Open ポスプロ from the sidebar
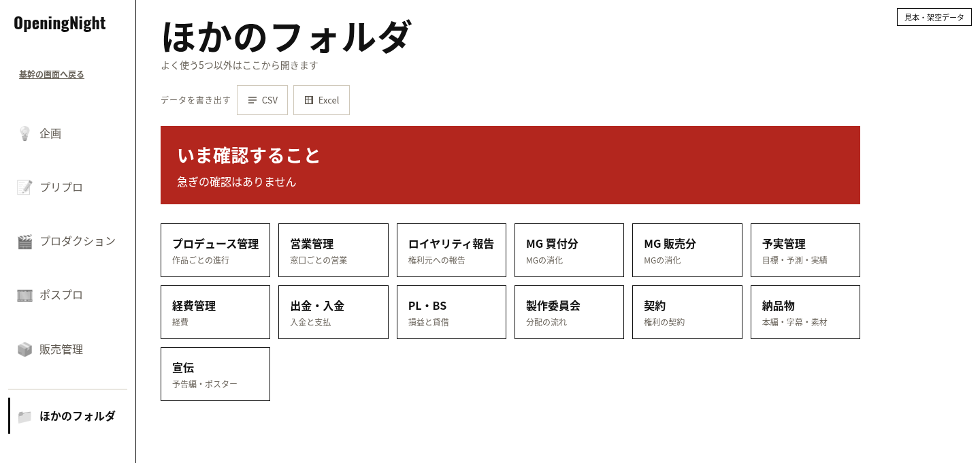This screenshot has width=980, height=463. pos(67,296)
